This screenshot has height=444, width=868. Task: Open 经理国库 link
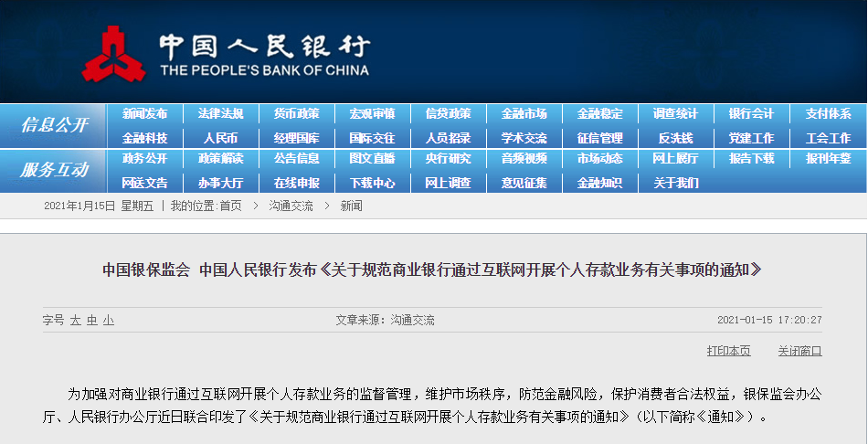point(296,138)
